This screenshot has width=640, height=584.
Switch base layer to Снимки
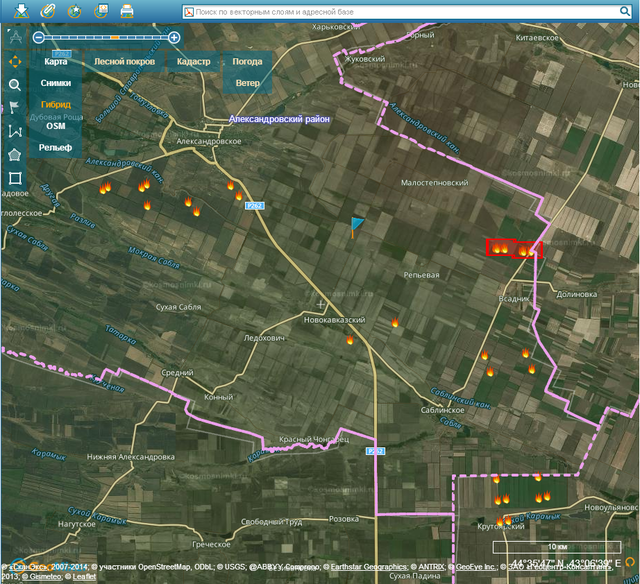click(56, 83)
